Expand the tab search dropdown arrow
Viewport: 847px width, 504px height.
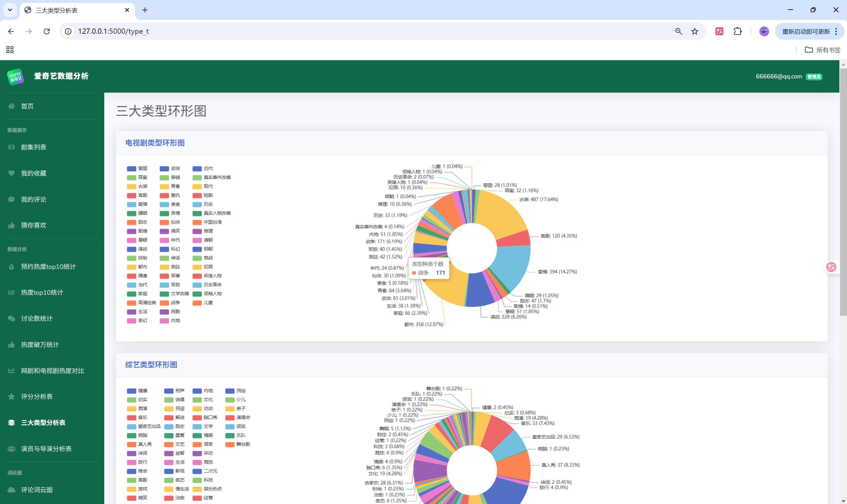pos(10,10)
